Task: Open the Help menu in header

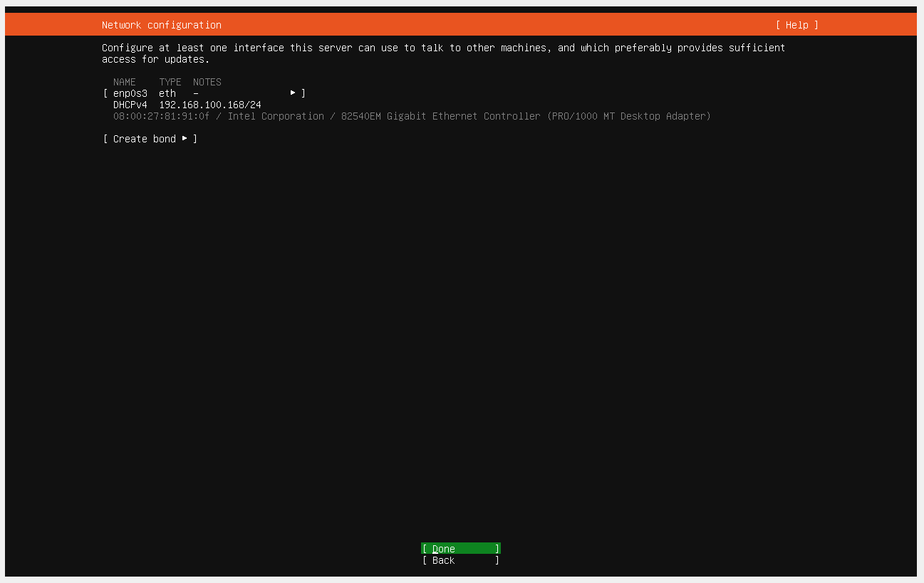Action: click(796, 25)
